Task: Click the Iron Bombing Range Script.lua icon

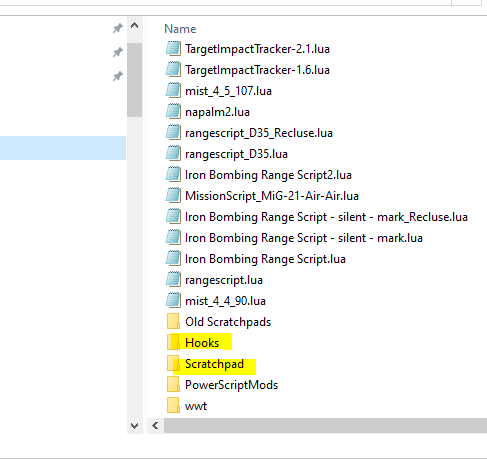Action: point(173,259)
